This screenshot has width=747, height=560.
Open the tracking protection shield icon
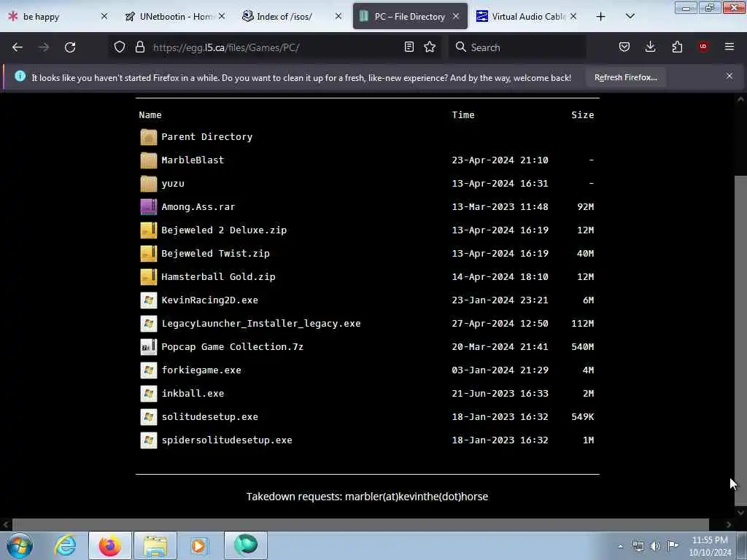tap(120, 47)
